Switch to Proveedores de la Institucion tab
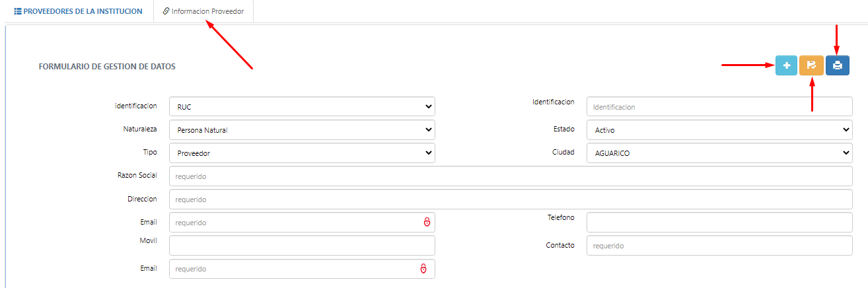868x288 pixels. pos(78,11)
